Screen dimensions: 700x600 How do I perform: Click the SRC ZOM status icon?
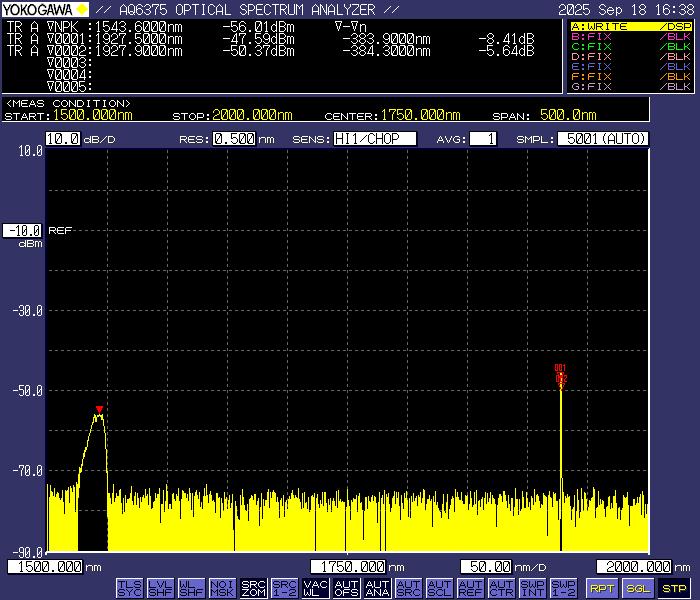[x=254, y=587]
